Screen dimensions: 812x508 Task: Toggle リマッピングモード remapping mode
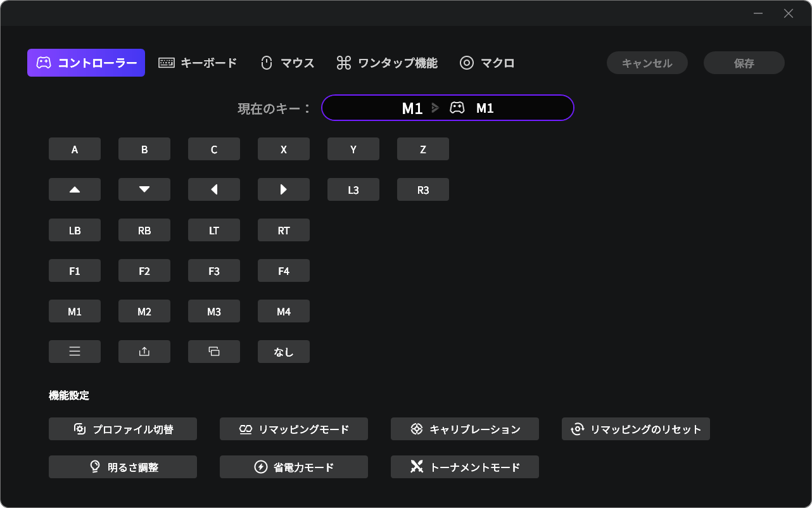click(x=294, y=429)
